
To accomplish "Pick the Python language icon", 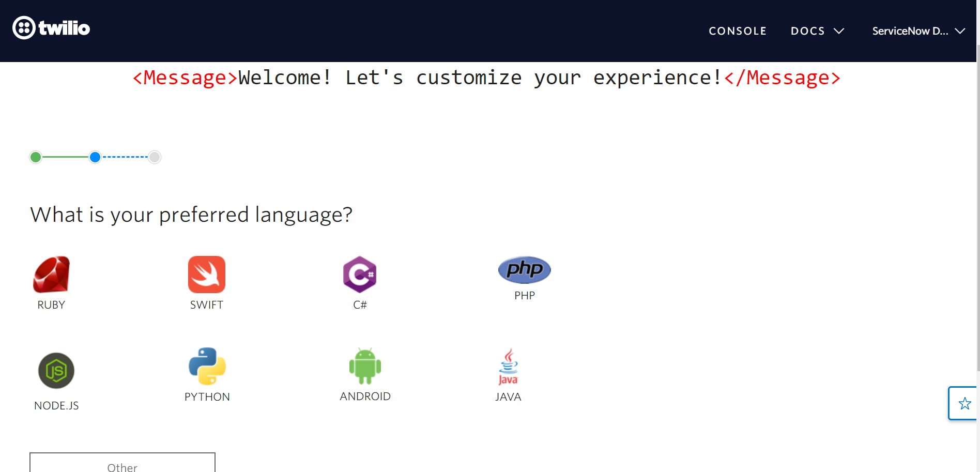I will pyautogui.click(x=207, y=366).
